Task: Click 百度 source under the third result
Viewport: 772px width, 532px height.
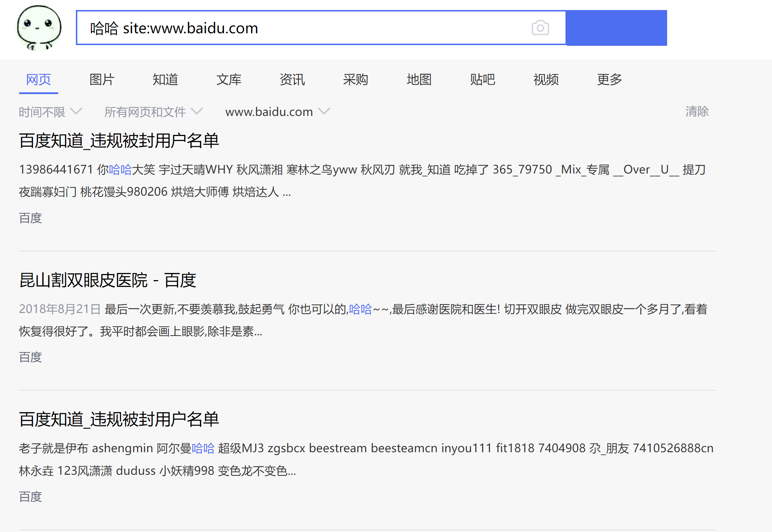Action: tap(30, 497)
